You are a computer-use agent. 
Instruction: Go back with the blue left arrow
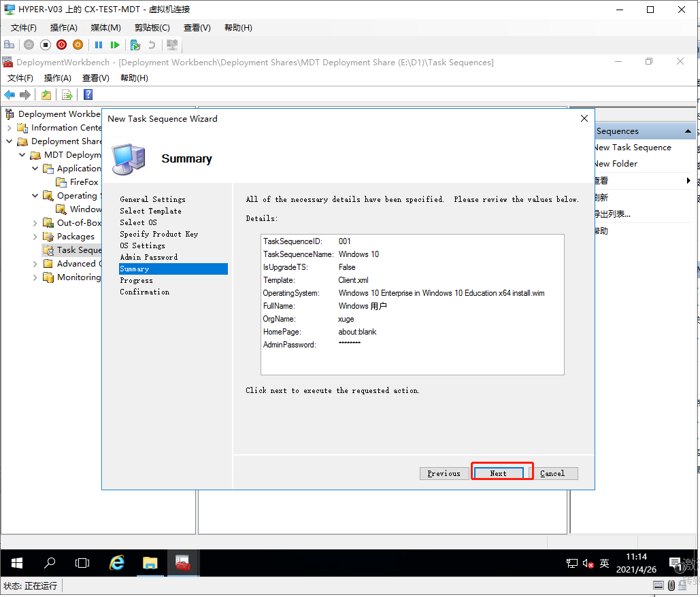tap(10, 95)
